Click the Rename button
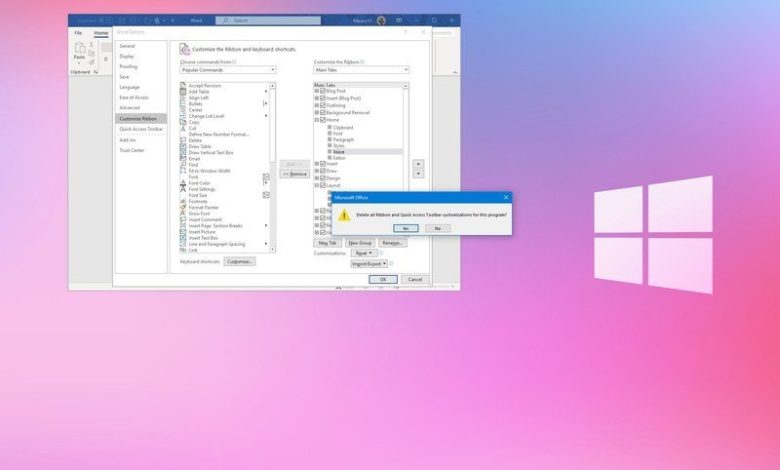The height and width of the screenshot is (470, 780). 392,243
